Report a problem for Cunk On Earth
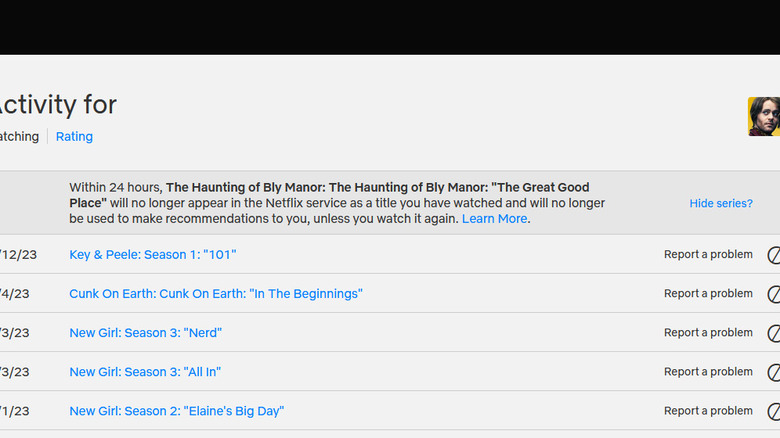780x438 pixels. click(708, 294)
